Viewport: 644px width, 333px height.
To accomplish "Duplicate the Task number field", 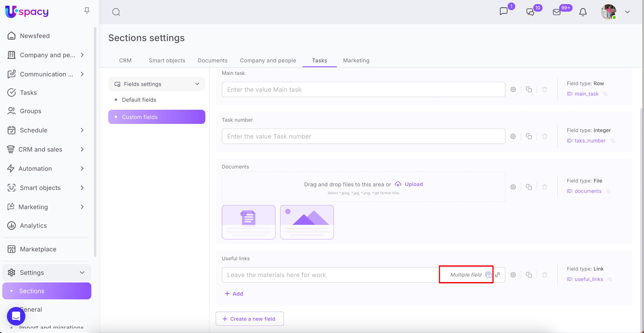I will pos(529,136).
